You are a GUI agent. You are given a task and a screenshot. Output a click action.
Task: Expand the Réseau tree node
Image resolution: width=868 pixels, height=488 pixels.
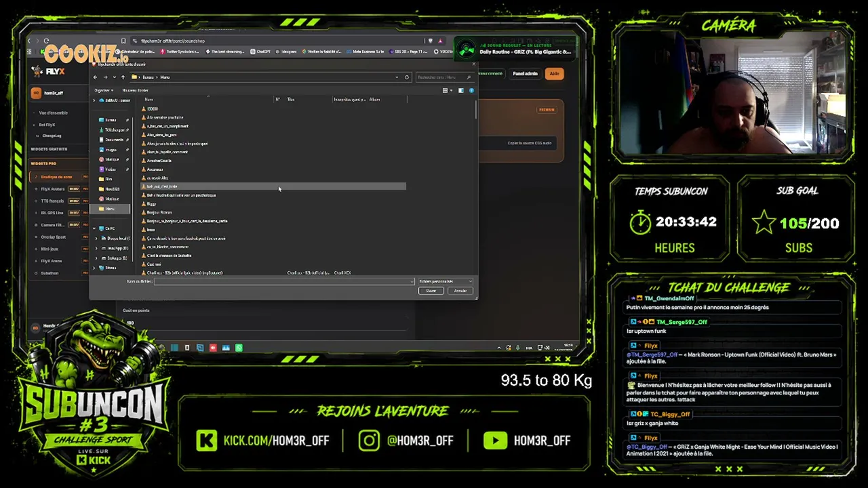point(94,268)
